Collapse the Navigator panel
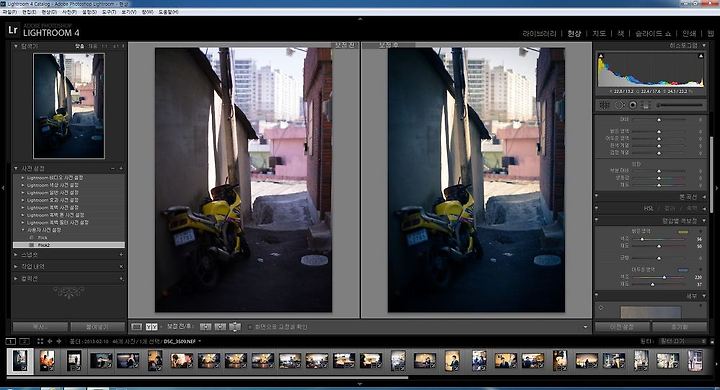The width and height of the screenshot is (720, 390). (16, 46)
